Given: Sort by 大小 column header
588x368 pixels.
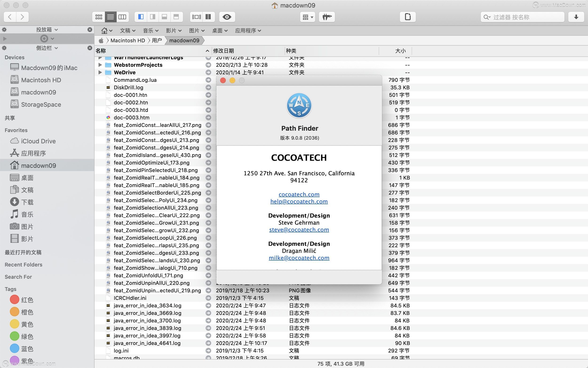Looking at the screenshot, I should coord(395,51).
